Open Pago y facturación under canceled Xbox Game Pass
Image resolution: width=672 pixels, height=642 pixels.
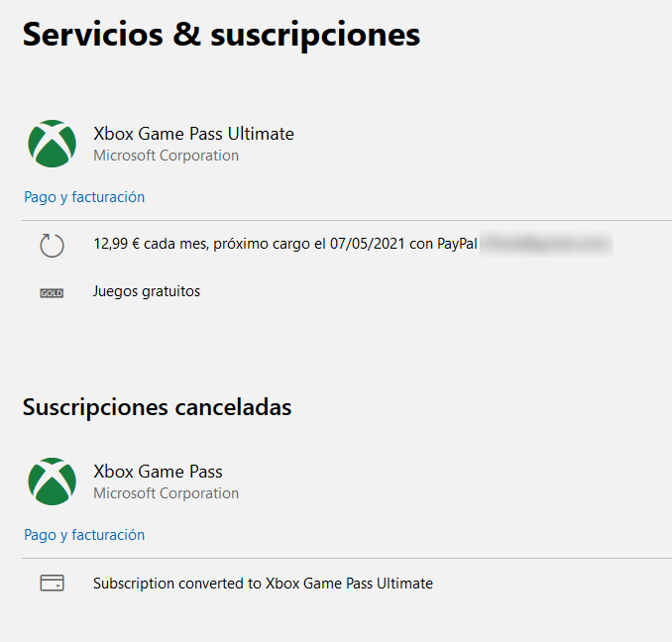[84, 535]
